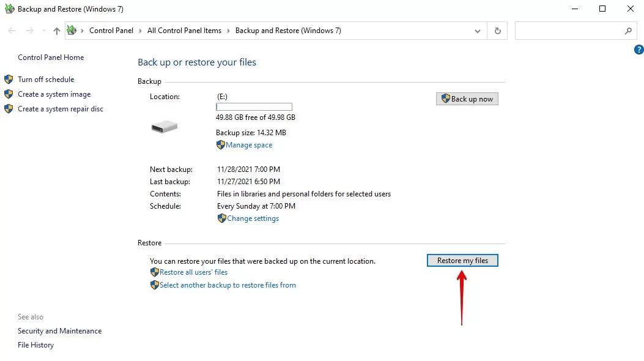Click the Turn off schedule link
This screenshot has height=361, width=644.
46,80
